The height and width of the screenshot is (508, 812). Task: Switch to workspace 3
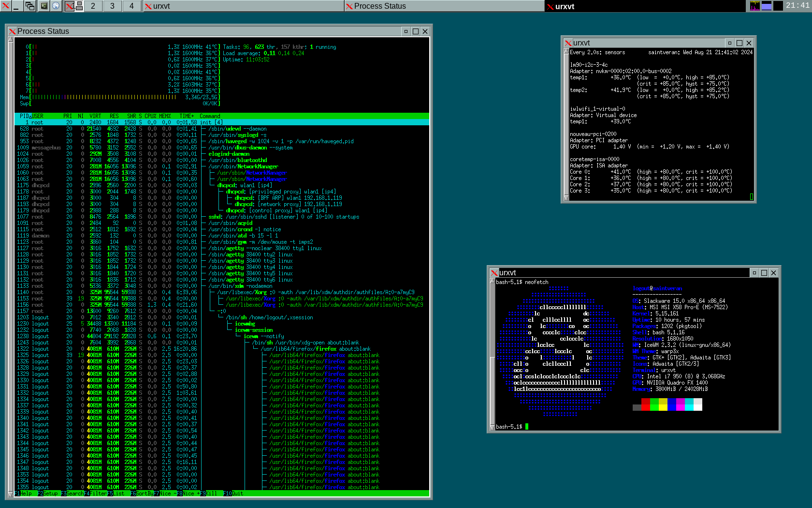pyautogui.click(x=112, y=6)
